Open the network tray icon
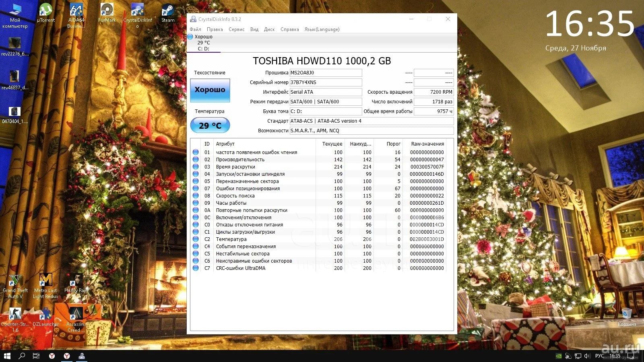This screenshot has height=362, width=644. (x=578, y=356)
